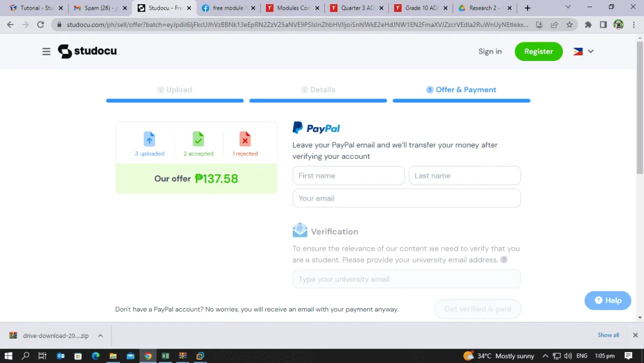The image size is (644, 363).
Task: Go back in browser
Action: (x=10, y=24)
